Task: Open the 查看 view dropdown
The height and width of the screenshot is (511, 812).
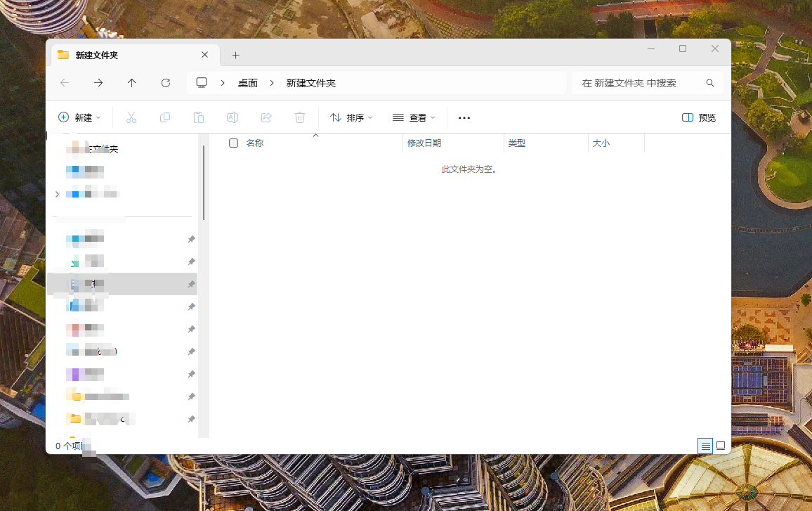Action: click(x=414, y=117)
